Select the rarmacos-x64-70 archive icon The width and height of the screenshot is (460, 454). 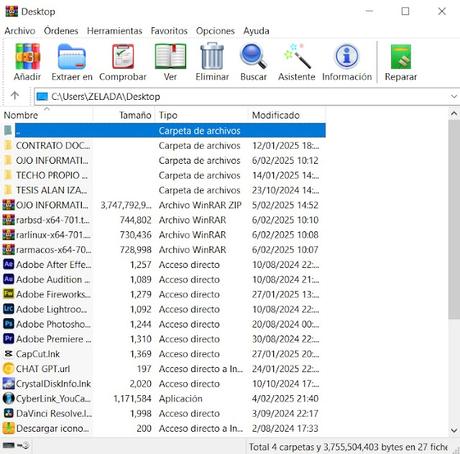click(x=8, y=249)
